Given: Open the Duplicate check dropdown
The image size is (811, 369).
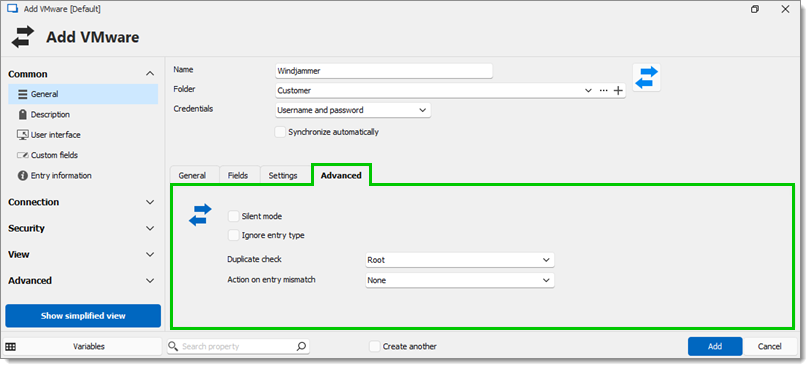Looking at the screenshot, I should click(x=460, y=260).
